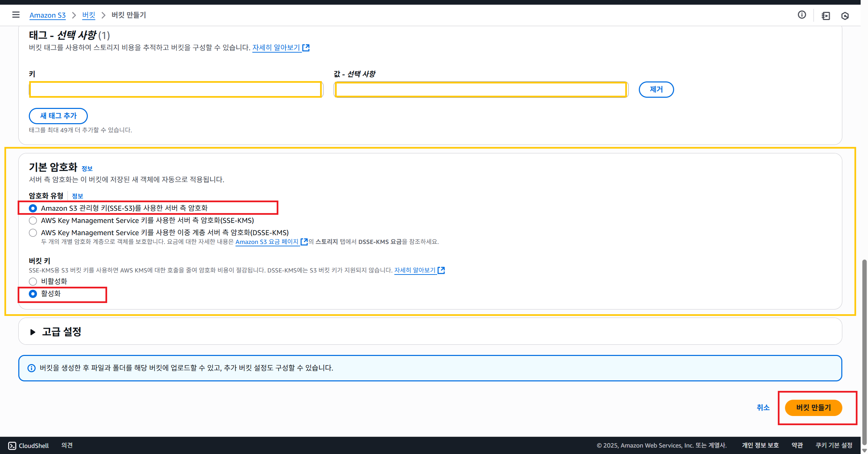This screenshot has width=868, height=454.
Task: Select SSE-KMS encryption radio option
Action: [33, 221]
